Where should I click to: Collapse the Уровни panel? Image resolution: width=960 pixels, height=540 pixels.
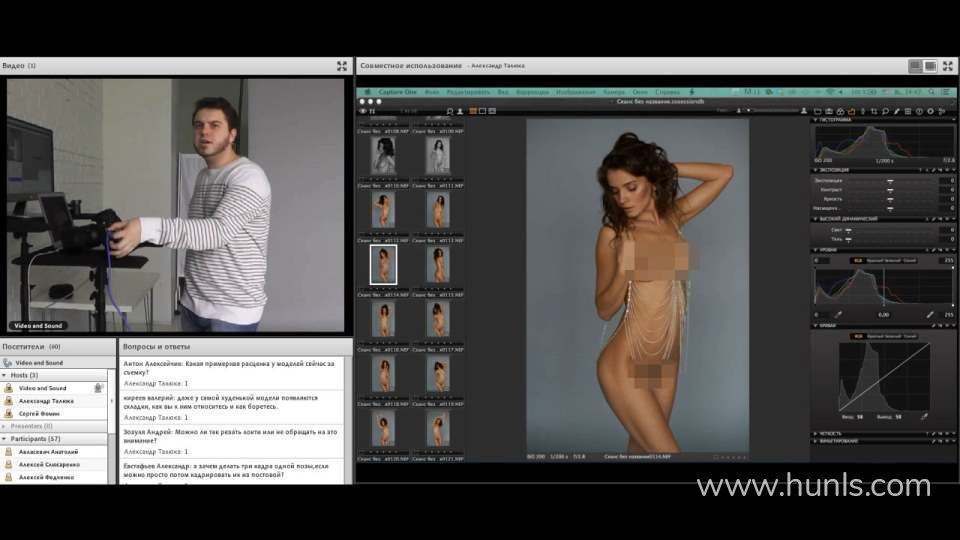coord(816,250)
